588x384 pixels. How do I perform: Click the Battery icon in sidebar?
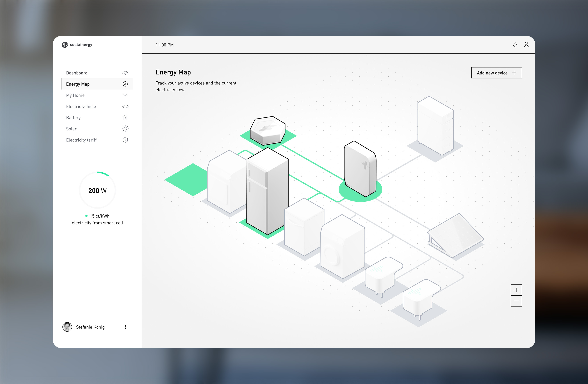(x=125, y=118)
